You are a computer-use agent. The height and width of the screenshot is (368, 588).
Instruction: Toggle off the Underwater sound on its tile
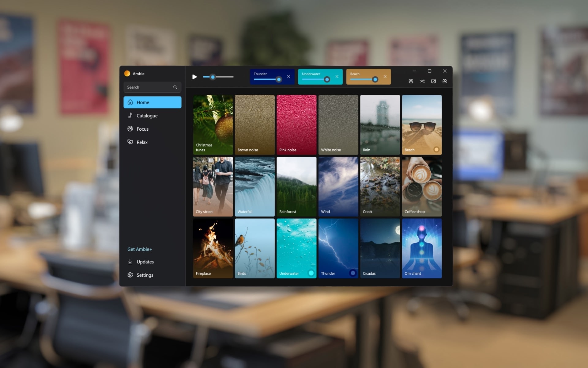[311, 272]
